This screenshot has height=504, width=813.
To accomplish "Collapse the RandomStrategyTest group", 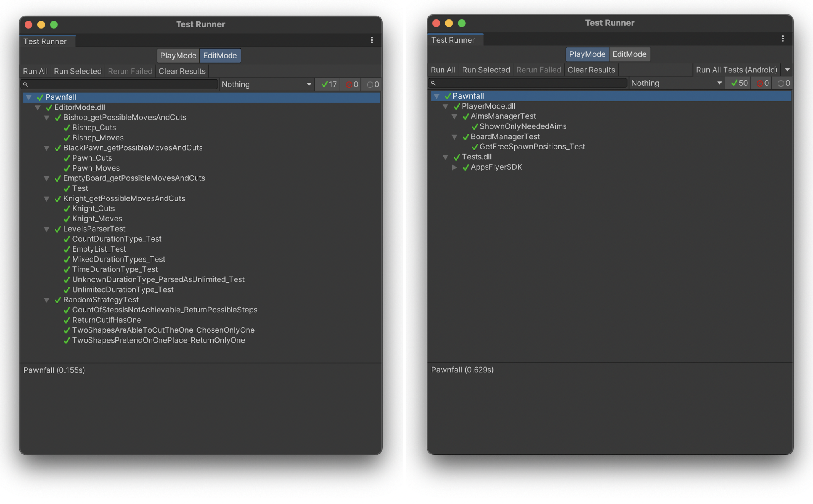I will [47, 300].
